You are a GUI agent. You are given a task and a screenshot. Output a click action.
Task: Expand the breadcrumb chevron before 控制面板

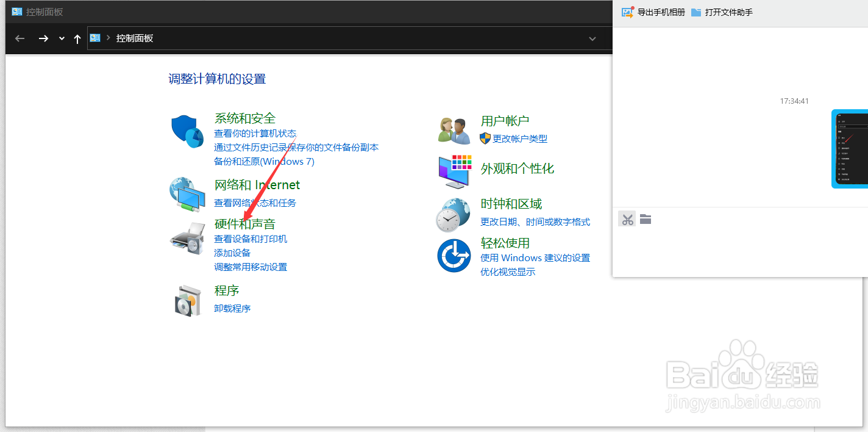point(108,38)
